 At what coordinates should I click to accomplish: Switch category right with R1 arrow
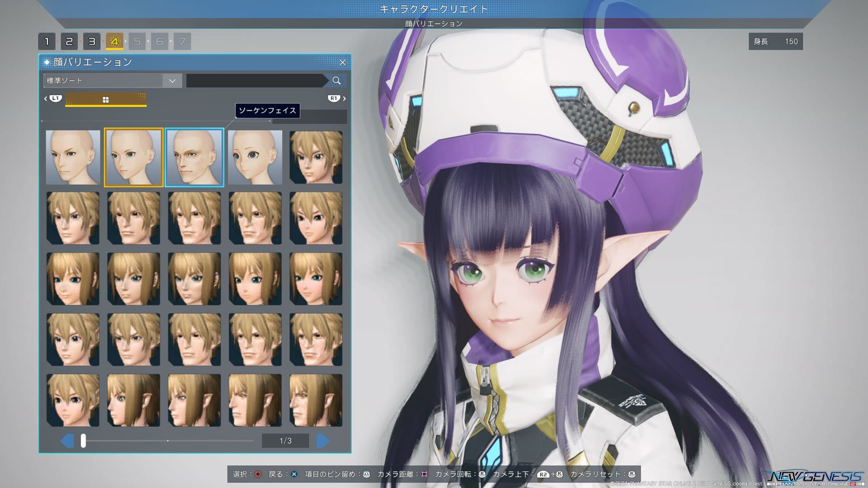pyautogui.click(x=337, y=99)
